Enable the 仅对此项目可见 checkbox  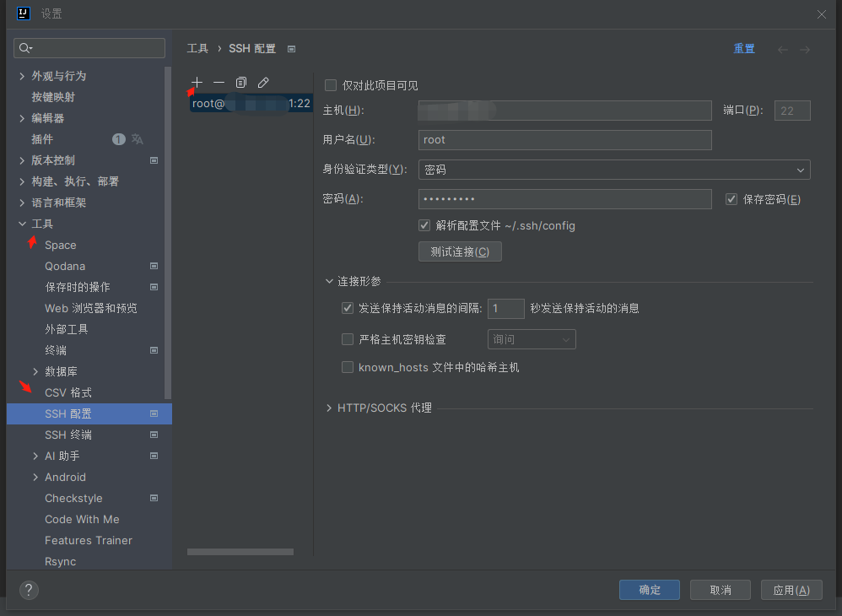pos(331,85)
